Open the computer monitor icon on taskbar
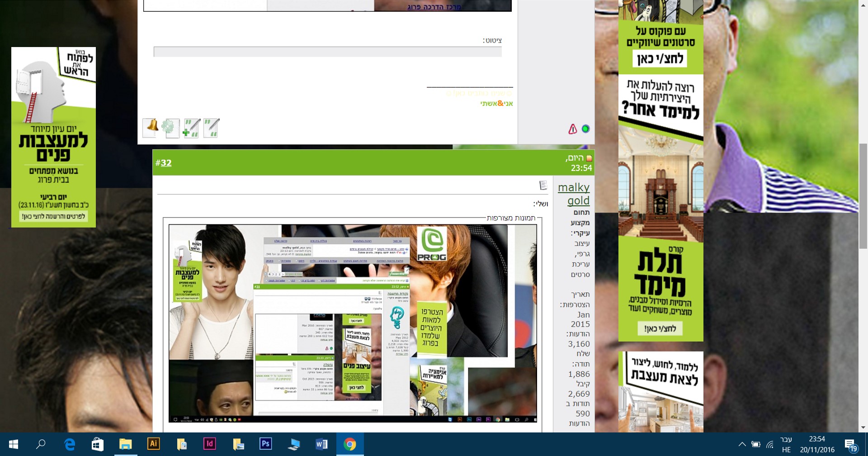 [x=294, y=444]
